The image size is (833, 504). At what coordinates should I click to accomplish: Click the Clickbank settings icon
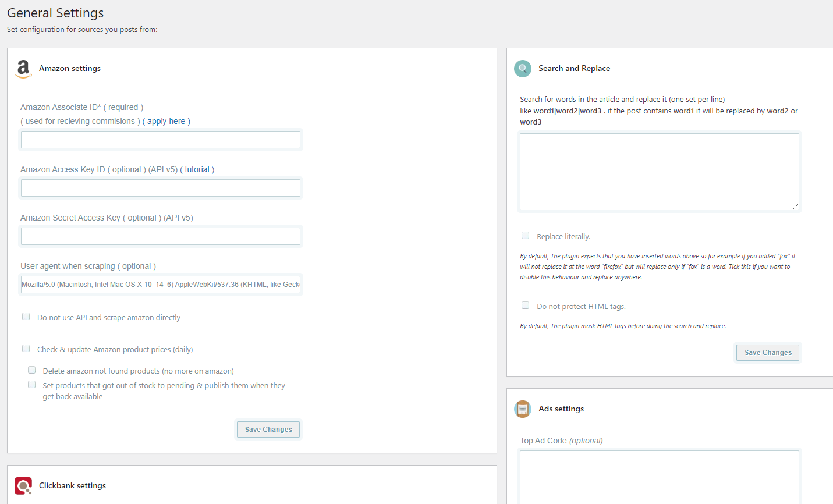coord(23,485)
